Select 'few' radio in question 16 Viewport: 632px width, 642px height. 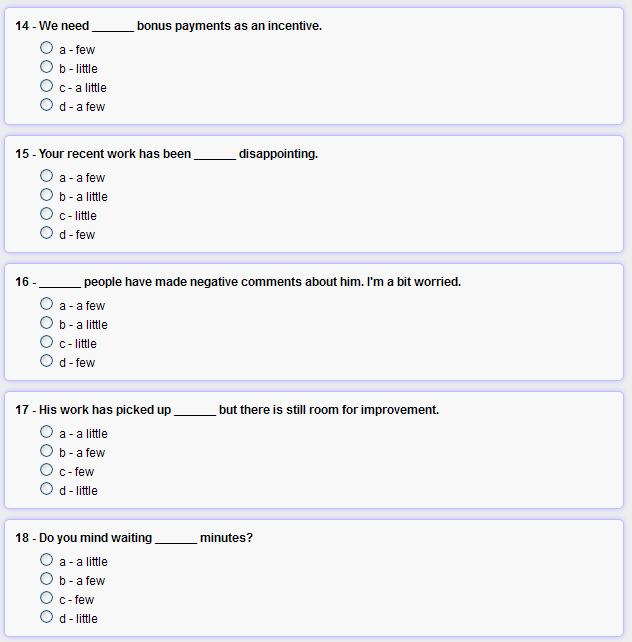point(47,361)
